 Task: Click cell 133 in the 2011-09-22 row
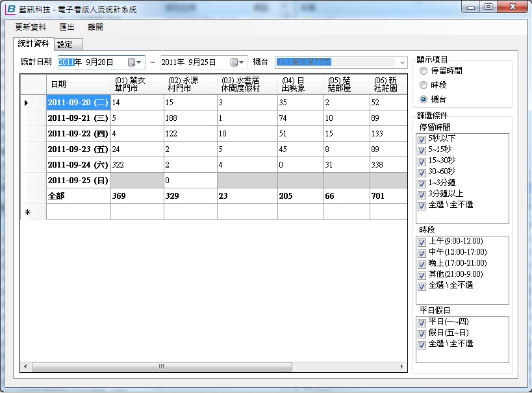tap(388, 134)
